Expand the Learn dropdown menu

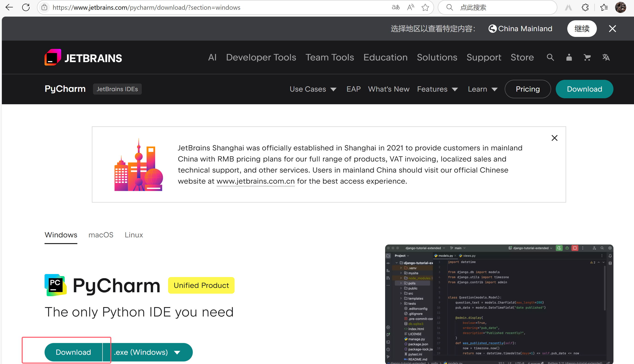pos(482,89)
